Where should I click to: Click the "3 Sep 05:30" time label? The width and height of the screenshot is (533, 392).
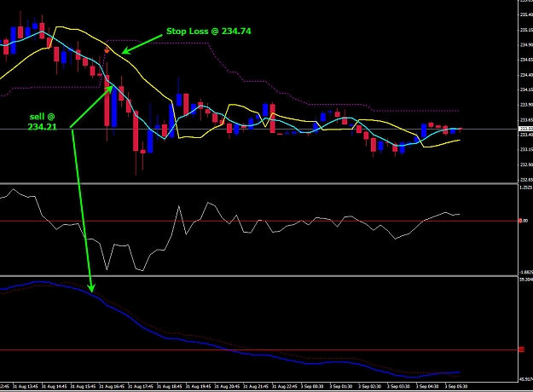click(x=456, y=387)
